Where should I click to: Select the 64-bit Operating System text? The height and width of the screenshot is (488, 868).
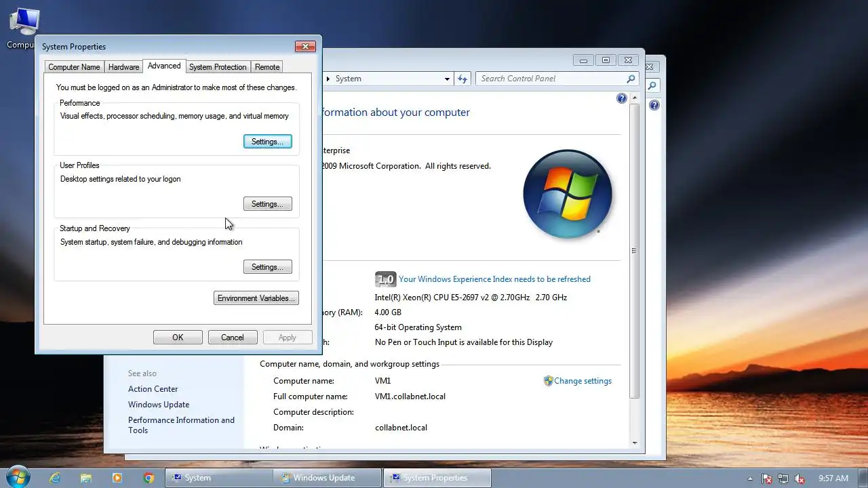click(x=418, y=327)
